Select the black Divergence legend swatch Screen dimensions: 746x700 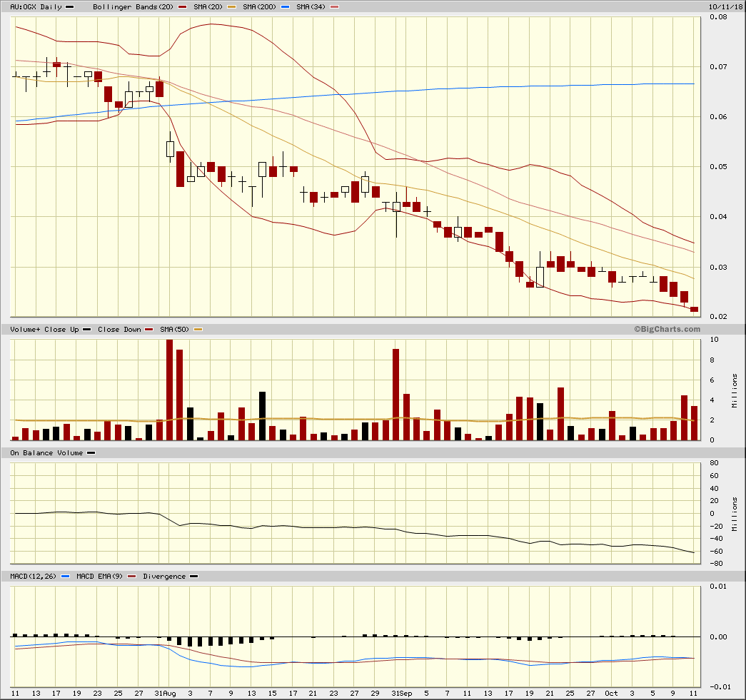[193, 576]
